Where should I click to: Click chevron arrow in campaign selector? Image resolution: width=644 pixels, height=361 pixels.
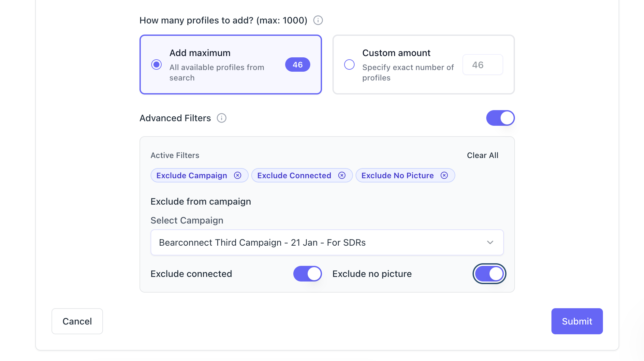coord(490,242)
